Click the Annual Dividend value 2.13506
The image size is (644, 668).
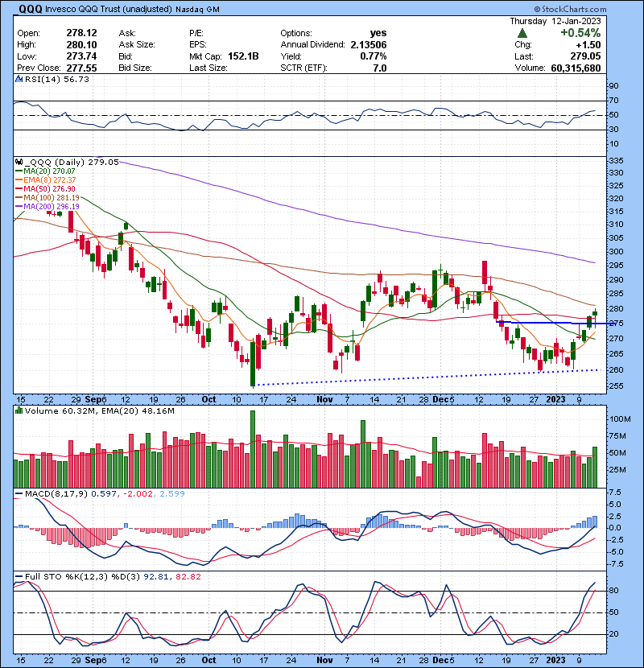coord(369,45)
